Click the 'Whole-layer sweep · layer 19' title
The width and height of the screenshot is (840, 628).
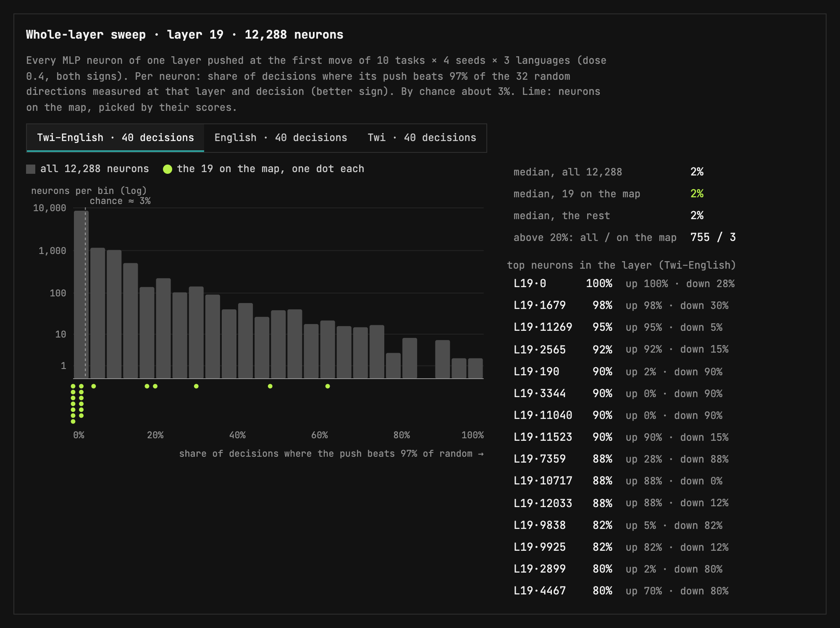[184, 34]
